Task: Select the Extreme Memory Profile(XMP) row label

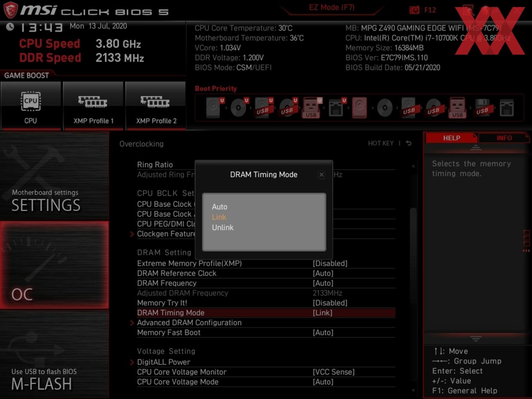Action: pos(189,263)
